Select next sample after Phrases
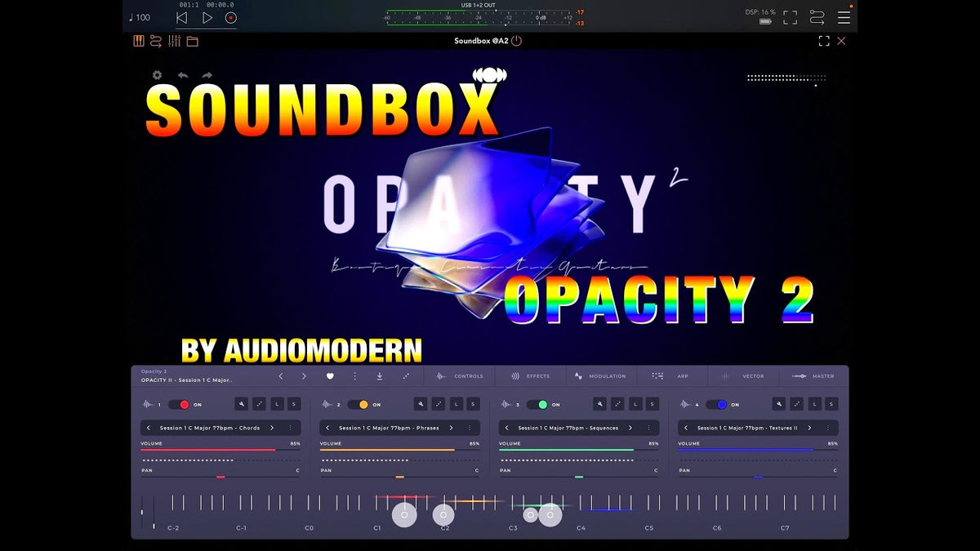 [x=452, y=428]
